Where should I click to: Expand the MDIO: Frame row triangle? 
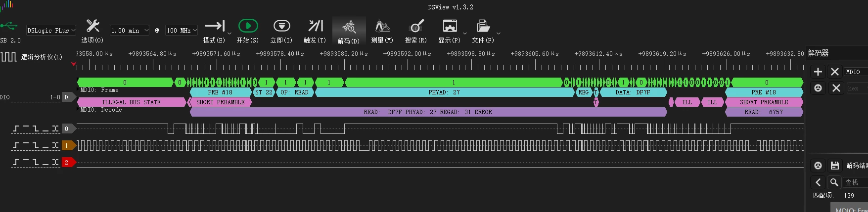pos(79,90)
